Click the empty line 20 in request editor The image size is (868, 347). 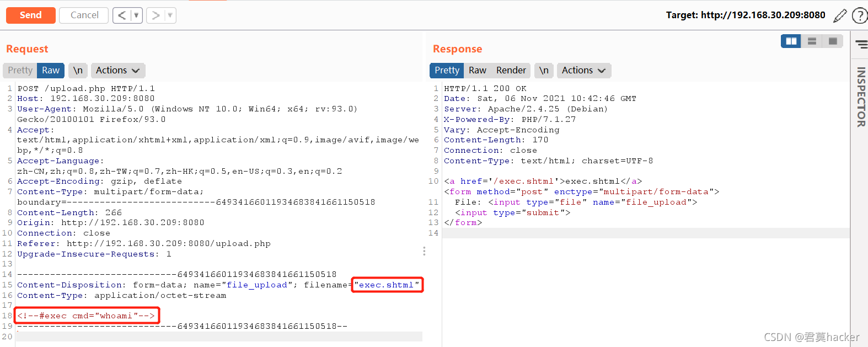click(219, 337)
